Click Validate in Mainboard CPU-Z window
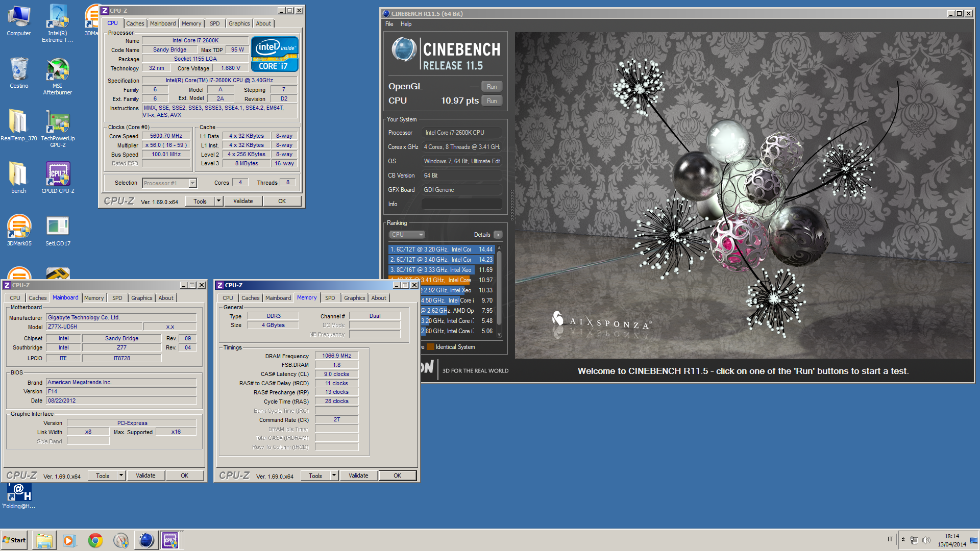 click(x=146, y=475)
